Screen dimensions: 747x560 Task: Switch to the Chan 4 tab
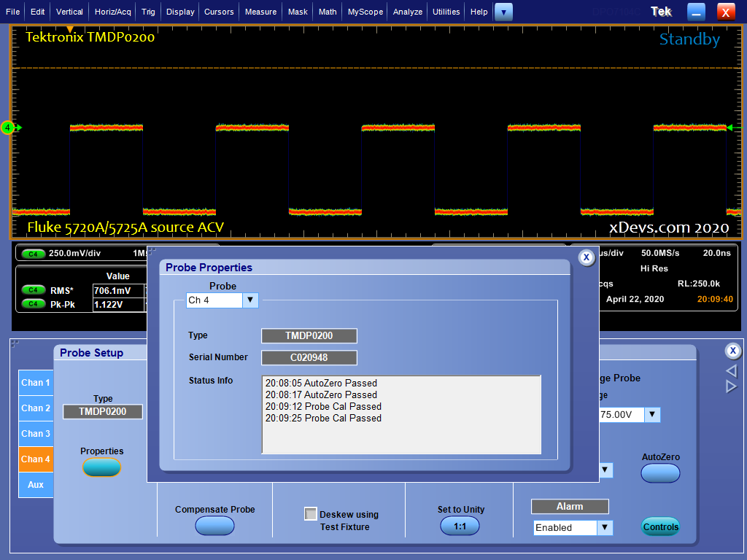click(36, 459)
